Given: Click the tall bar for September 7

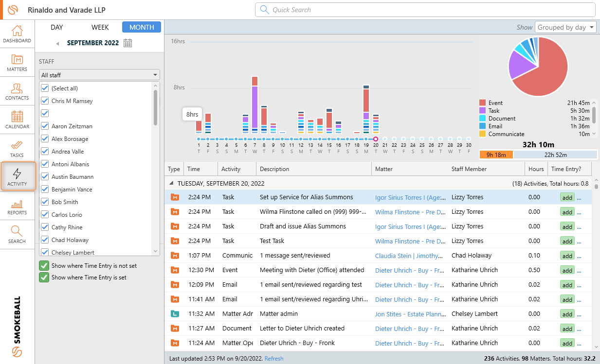Looking at the screenshot, I should [x=255, y=104].
